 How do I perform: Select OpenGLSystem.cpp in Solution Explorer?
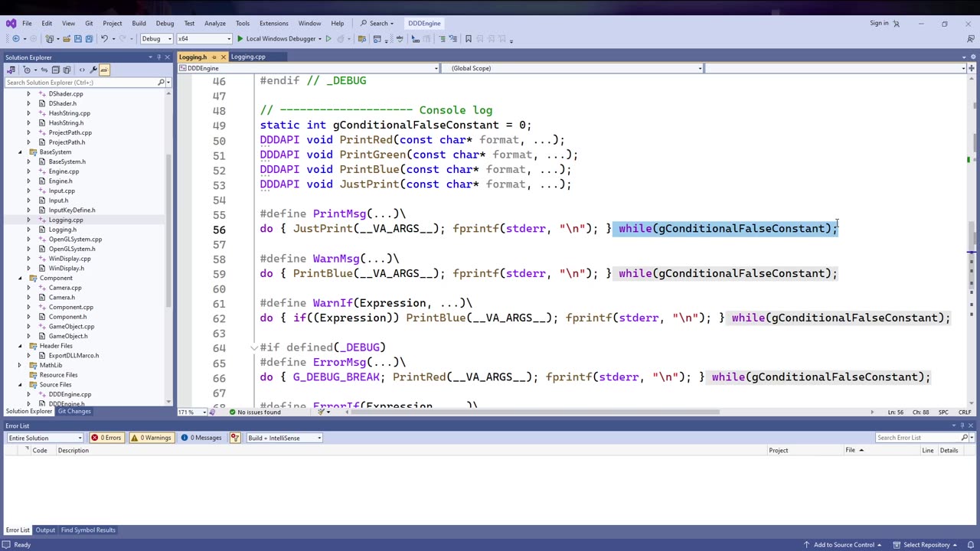(x=75, y=240)
